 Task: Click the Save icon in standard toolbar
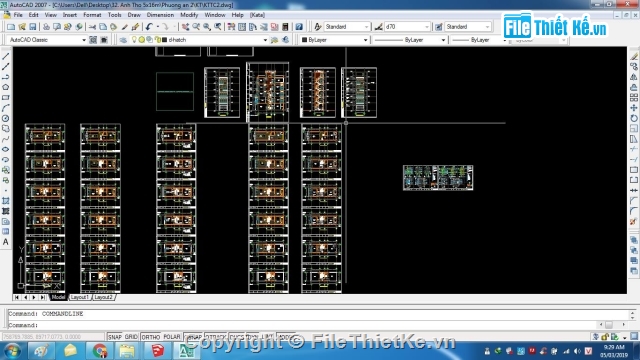coord(32,27)
